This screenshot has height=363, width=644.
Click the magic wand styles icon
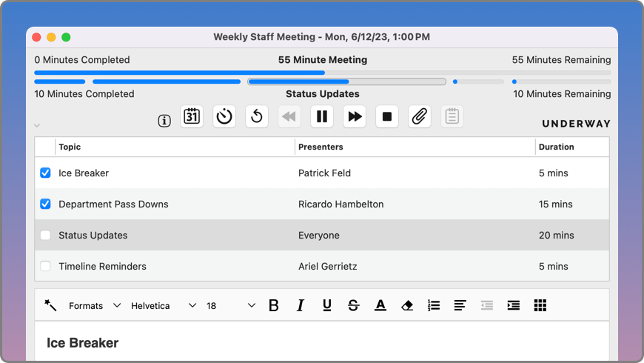point(50,305)
